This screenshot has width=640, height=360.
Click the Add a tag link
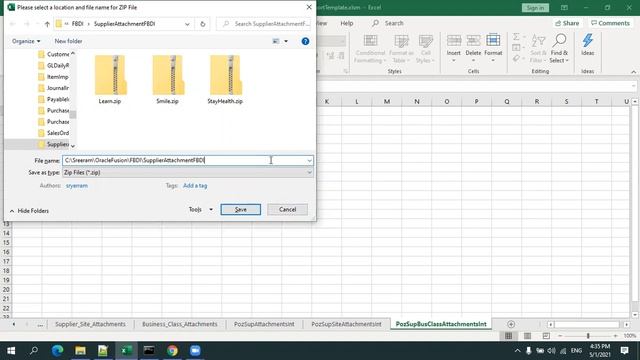[195, 186]
